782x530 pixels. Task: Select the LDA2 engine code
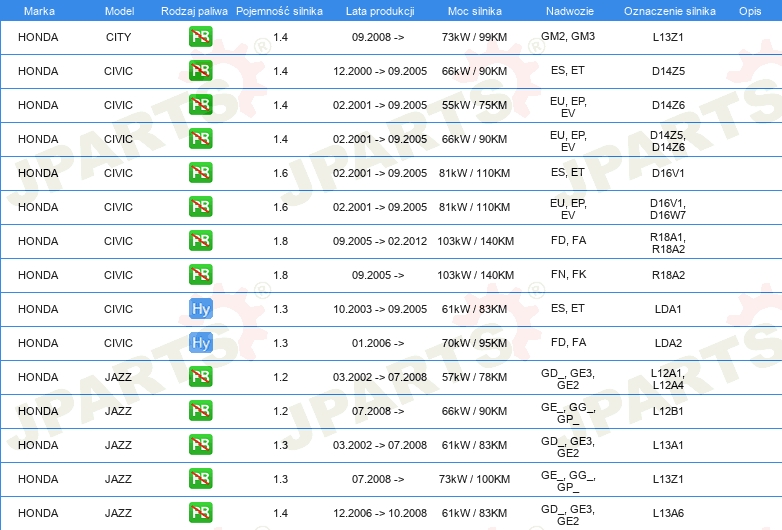[x=668, y=343]
